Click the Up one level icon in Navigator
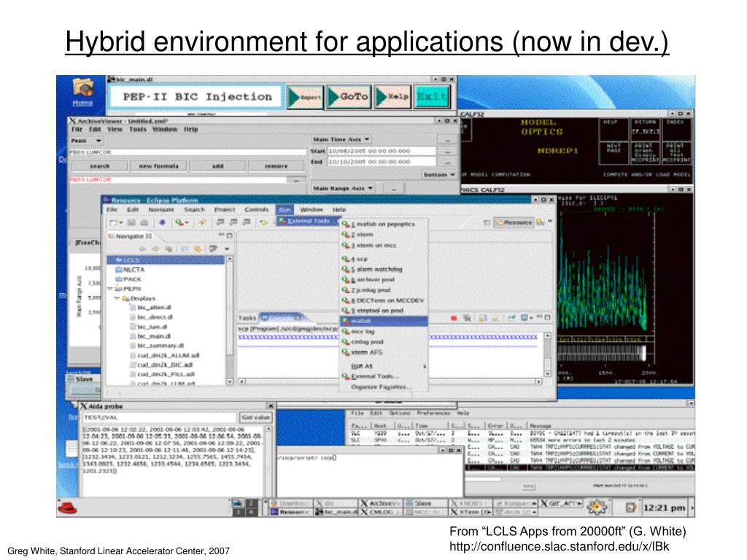 169,249
